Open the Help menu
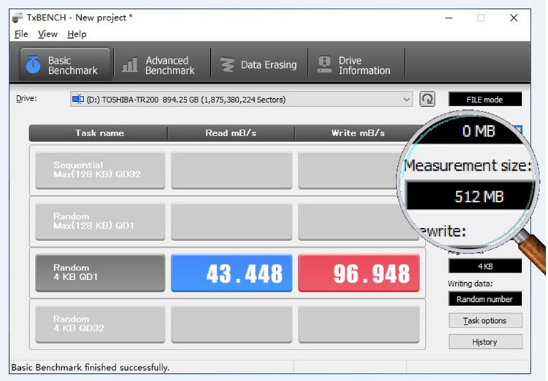Screen dimensions: 548x381 pyautogui.click(x=77, y=34)
